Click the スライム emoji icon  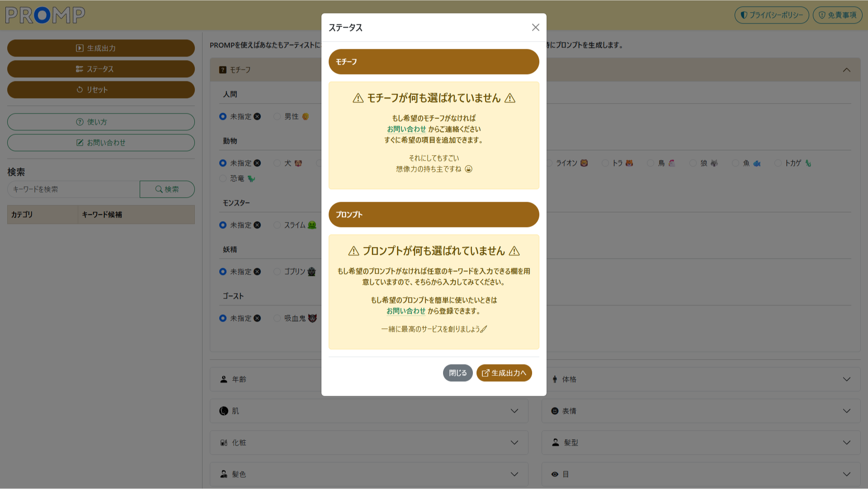point(312,225)
